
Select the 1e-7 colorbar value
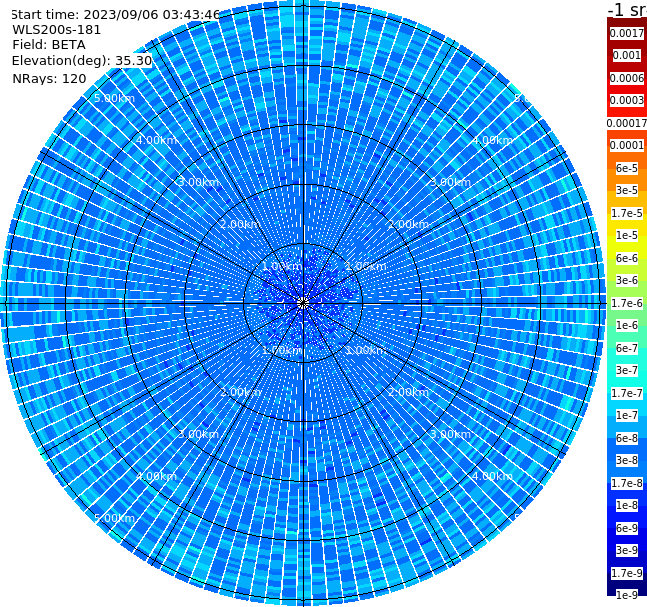pyautogui.click(x=626, y=415)
